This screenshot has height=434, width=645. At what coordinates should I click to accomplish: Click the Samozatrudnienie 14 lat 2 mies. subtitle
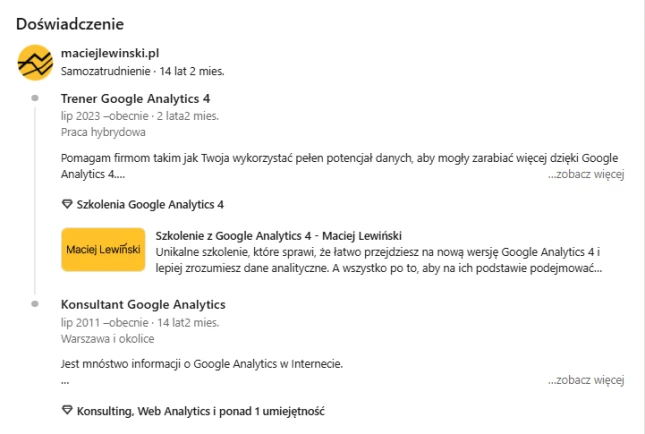click(143, 71)
